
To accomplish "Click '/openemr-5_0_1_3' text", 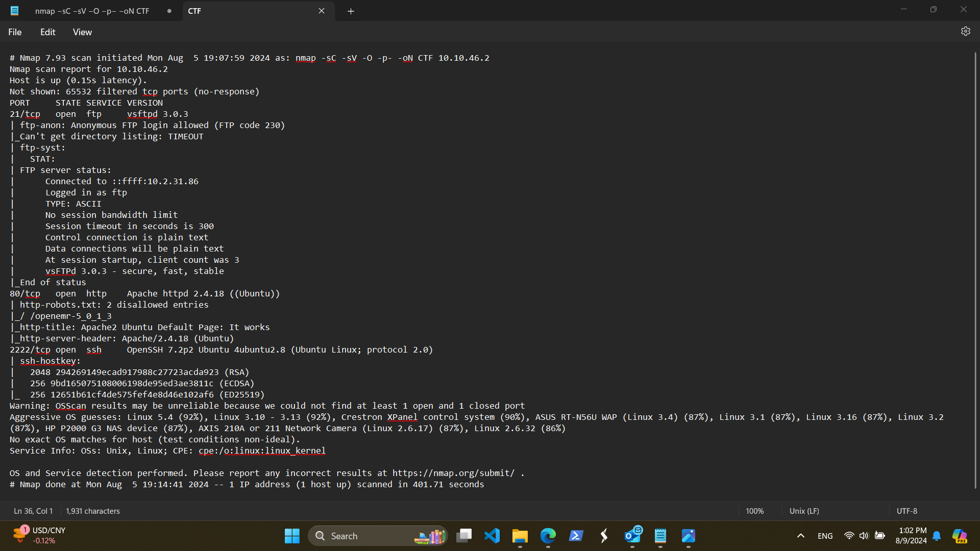I will (x=70, y=316).
